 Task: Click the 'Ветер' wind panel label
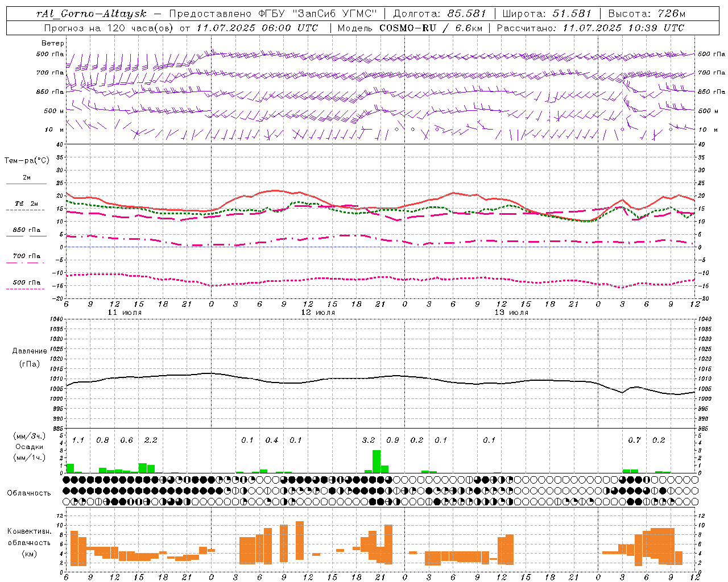point(52,43)
